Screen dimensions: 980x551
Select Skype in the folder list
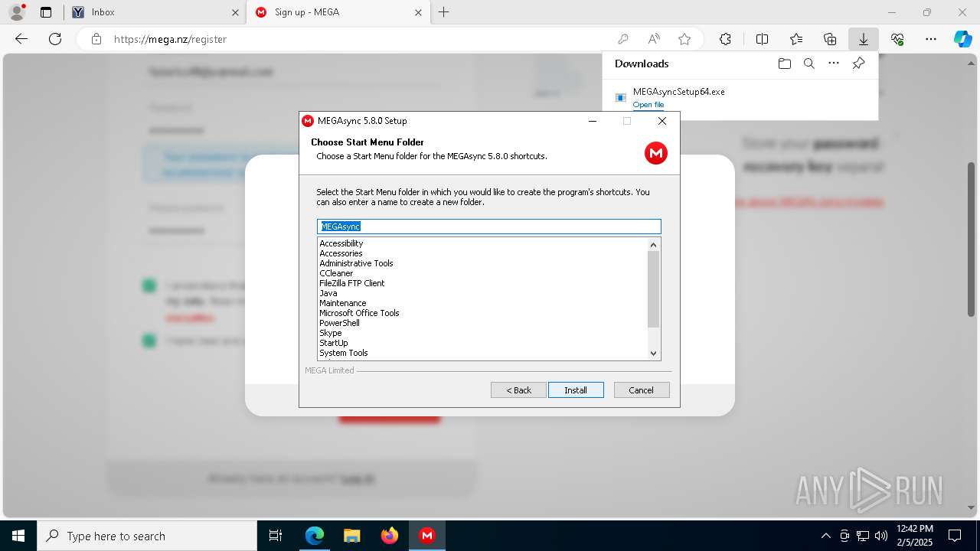point(331,333)
